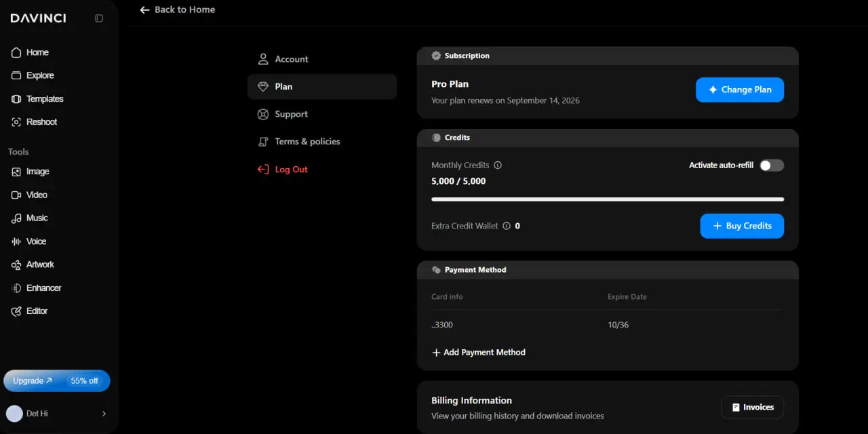Click the monthly credits progress bar
This screenshot has height=434, width=868.
click(x=608, y=199)
